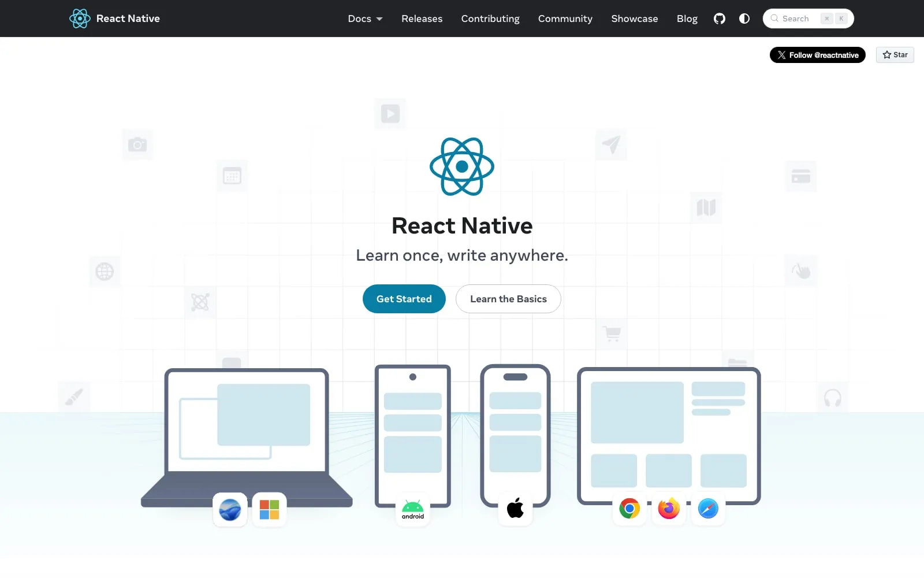Viewport: 924px width, 578px height.
Task: Click the faded calendar tile icon
Action: 232,176
